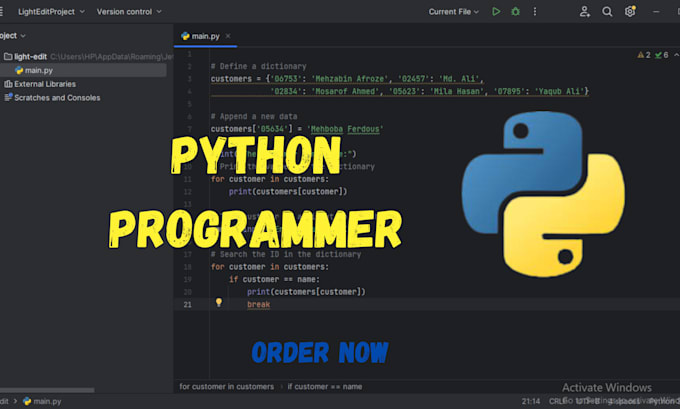Open the More Actions vertical dots menu

pos(535,12)
